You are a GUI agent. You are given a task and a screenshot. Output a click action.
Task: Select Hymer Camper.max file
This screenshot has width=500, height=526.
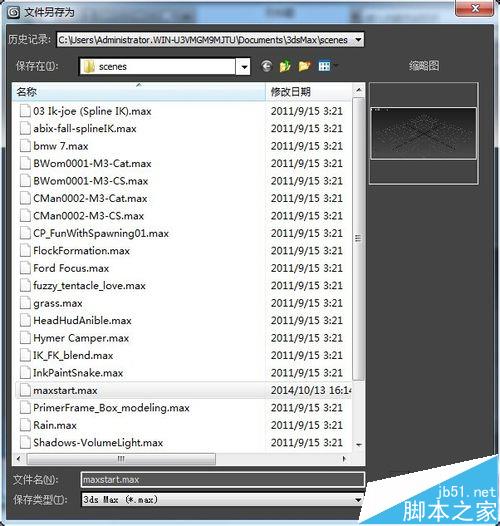(81, 338)
